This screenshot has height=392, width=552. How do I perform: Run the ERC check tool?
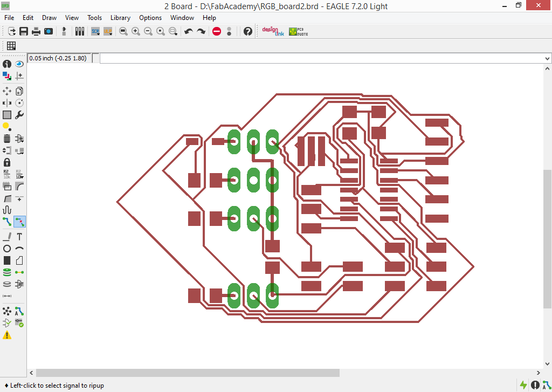tap(6, 323)
